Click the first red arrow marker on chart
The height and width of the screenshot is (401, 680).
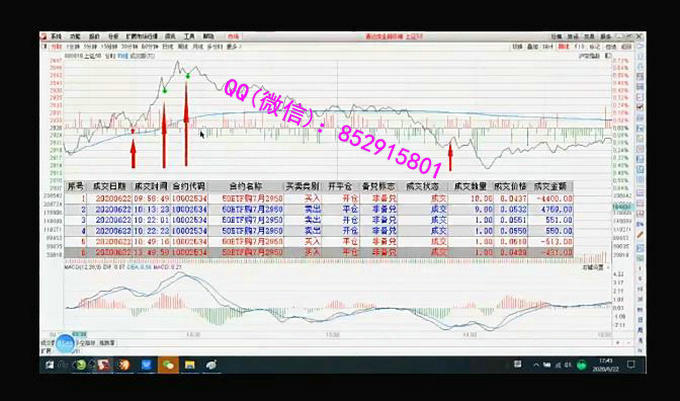coord(132,152)
